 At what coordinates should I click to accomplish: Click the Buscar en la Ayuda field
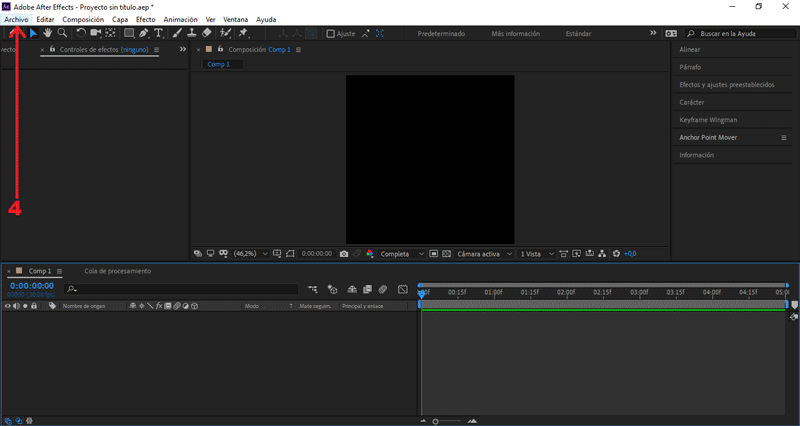(740, 34)
